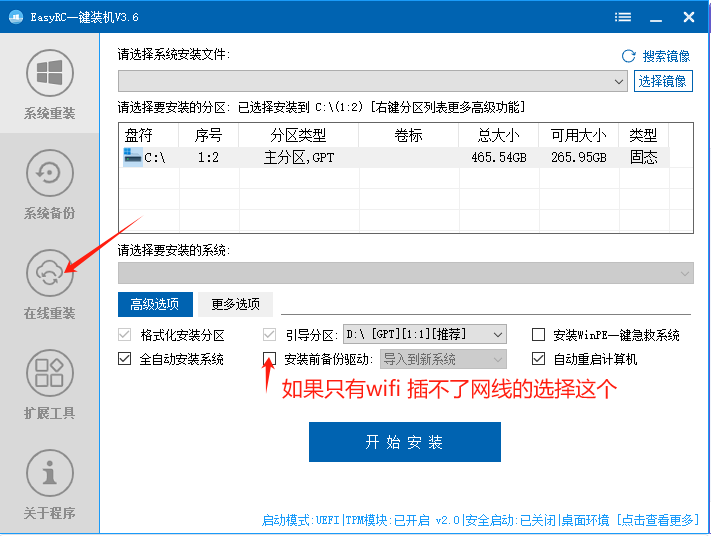Click the 选择镜像 button
711x536 pixels.
pos(663,81)
